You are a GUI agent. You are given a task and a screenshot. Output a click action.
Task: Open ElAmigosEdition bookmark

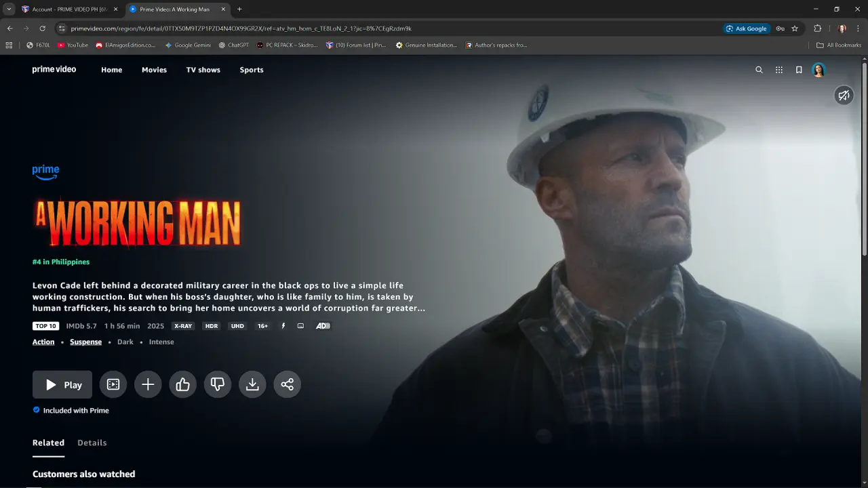(x=125, y=45)
